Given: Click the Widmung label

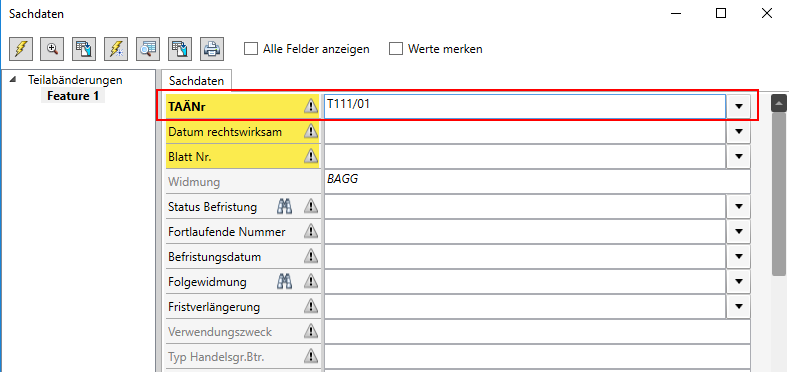Looking at the screenshot, I should [x=194, y=182].
